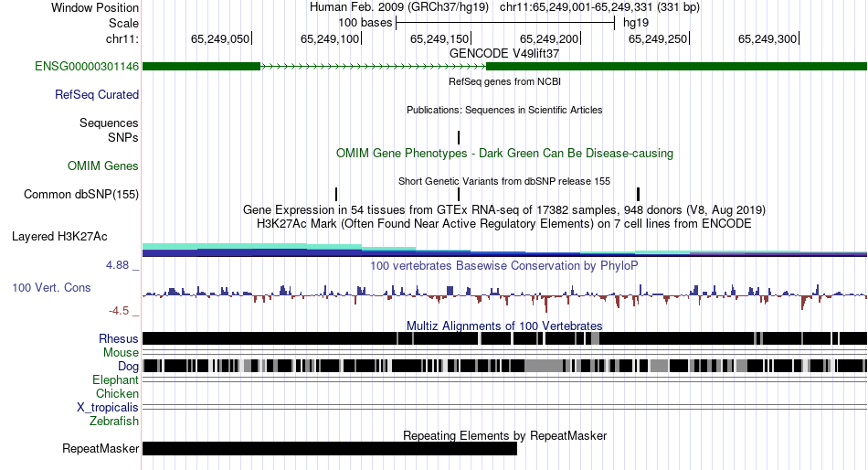This screenshot has height=470, width=868.
Task: Click the Elephant alignment label
Action: 115,379
